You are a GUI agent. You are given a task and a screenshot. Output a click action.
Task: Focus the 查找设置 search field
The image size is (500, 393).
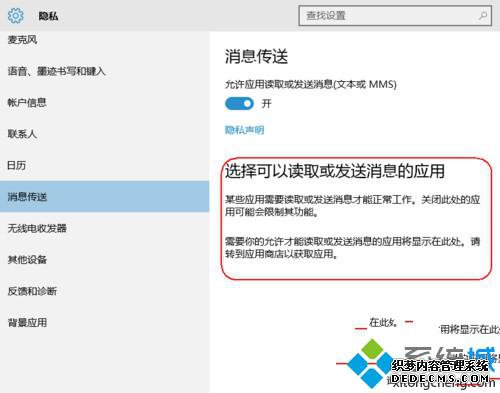(x=395, y=15)
